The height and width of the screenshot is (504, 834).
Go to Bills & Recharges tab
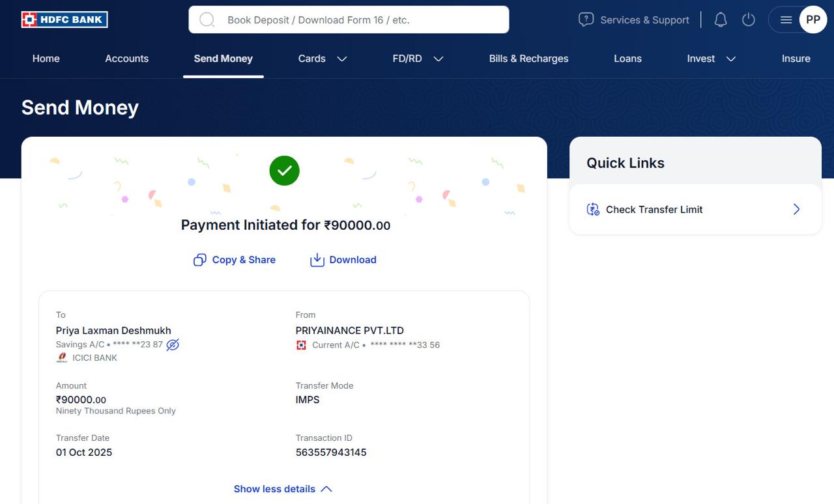[x=528, y=59]
